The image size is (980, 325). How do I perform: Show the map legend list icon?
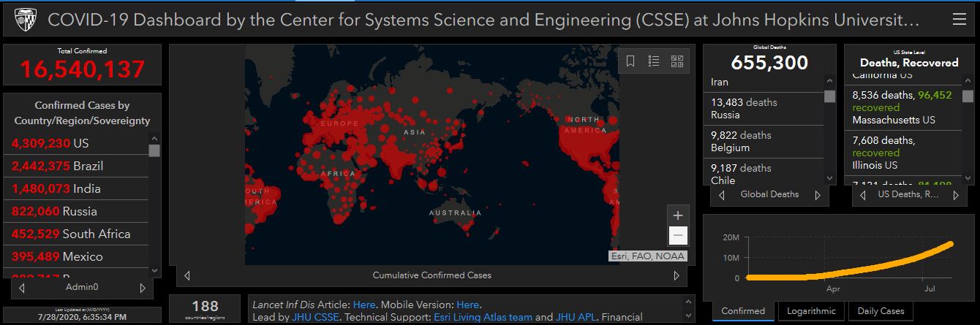coord(654,61)
